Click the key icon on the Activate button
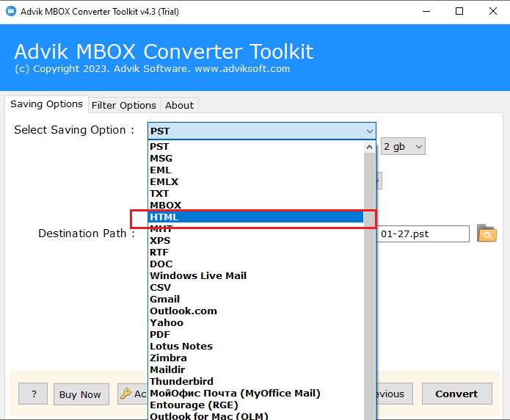The height and width of the screenshot is (420, 510). (x=125, y=394)
